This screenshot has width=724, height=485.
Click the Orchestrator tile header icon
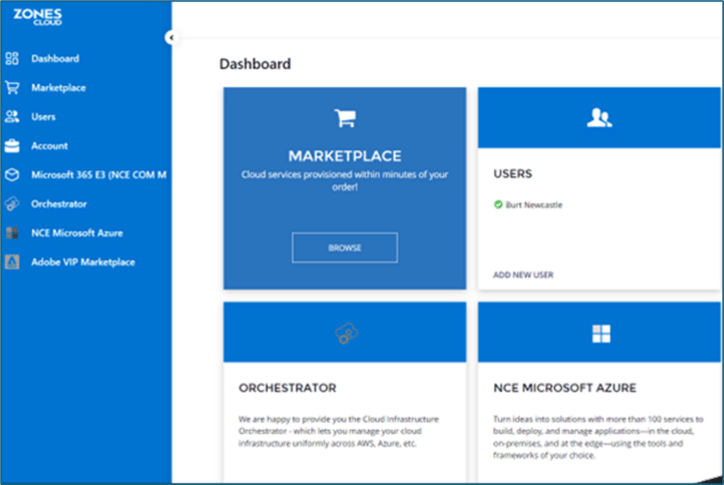pyautogui.click(x=344, y=334)
